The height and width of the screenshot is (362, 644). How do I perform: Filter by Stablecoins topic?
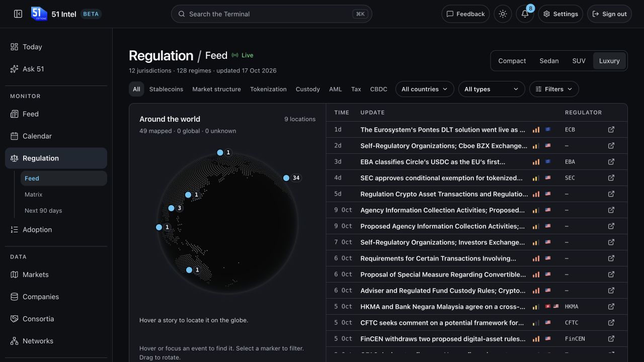pyautogui.click(x=166, y=89)
